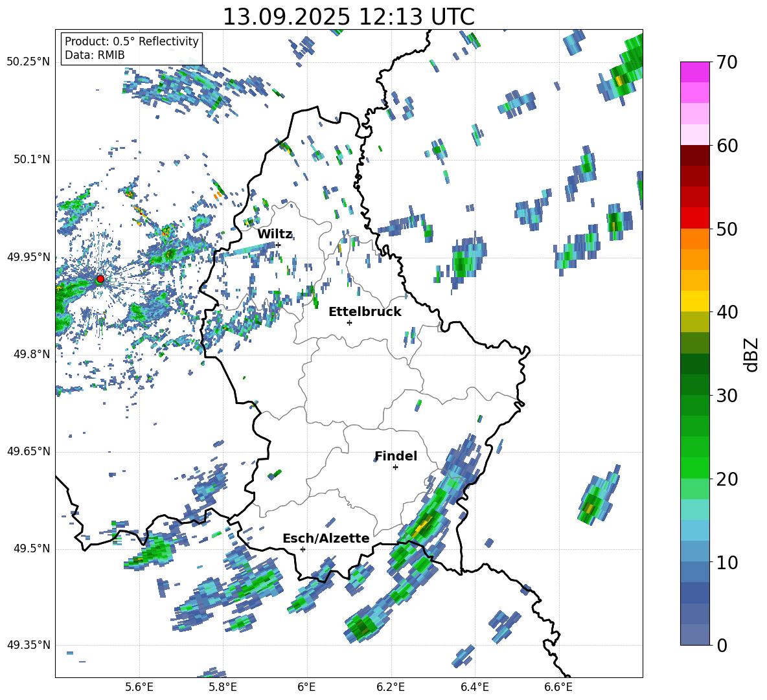Click the magenta top colorbar segment
Image resolution: width=767 pixels, height=700 pixels.
click(694, 72)
